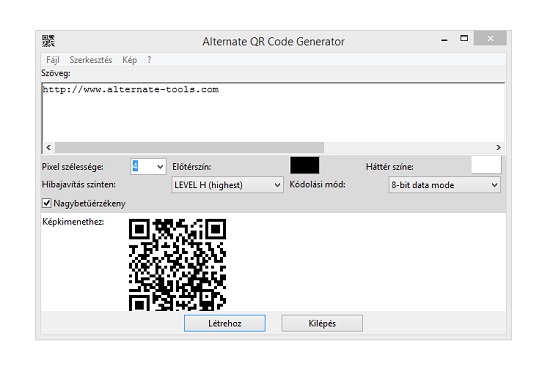Open the question mark help menu

(149, 60)
